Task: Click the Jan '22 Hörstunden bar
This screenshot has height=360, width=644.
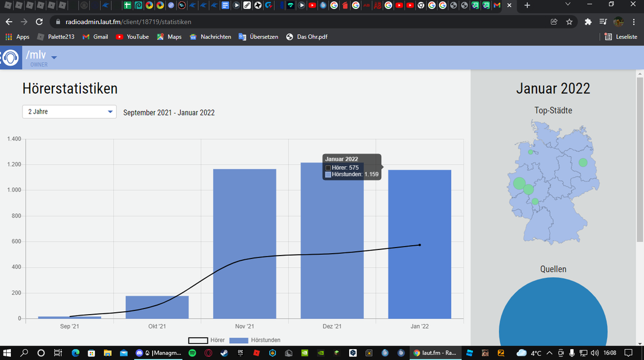Action: 419,244
